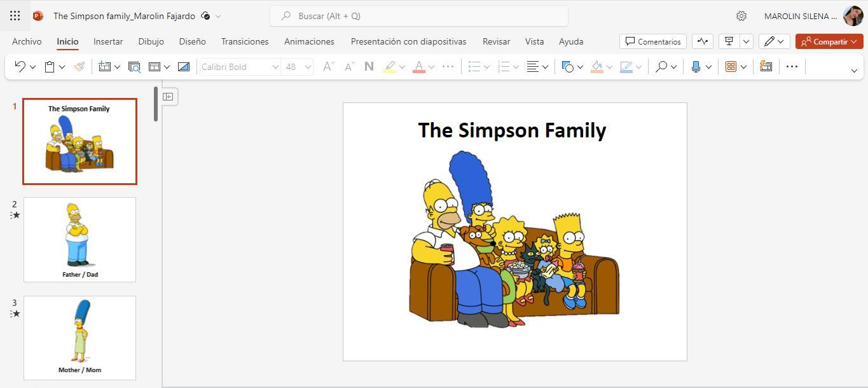Expand the alignment dropdown arrow
The height and width of the screenshot is (388, 868).
[x=545, y=67]
